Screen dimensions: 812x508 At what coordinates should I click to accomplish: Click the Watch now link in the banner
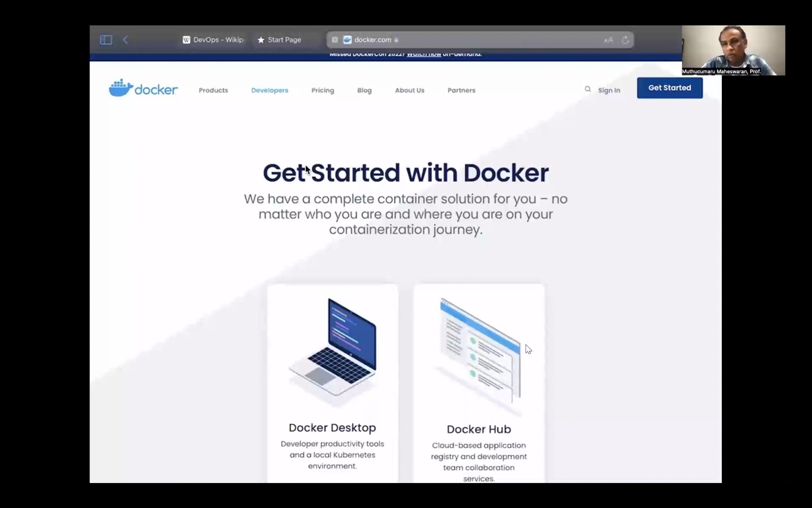(424, 54)
